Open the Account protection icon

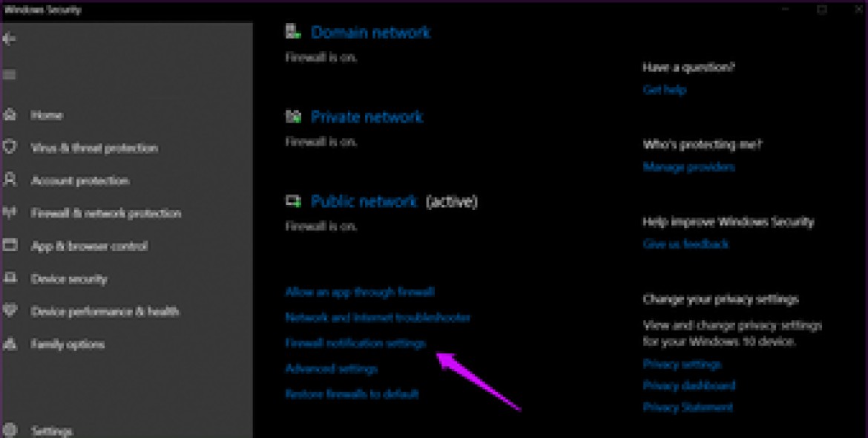pyautogui.click(x=10, y=180)
